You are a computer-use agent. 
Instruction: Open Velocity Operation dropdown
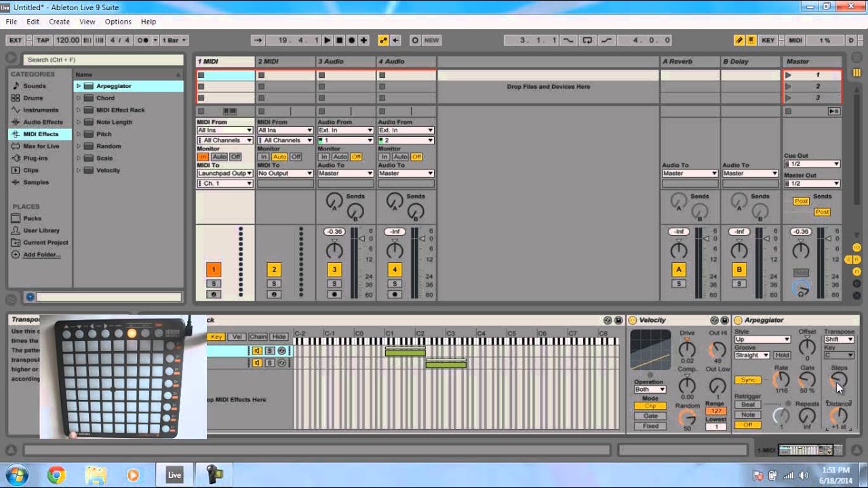pos(650,390)
